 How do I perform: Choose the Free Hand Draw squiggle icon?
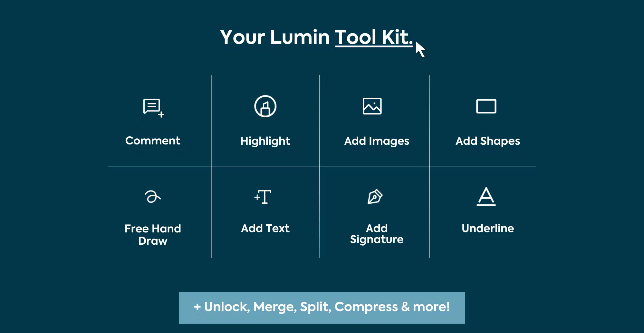[153, 196]
